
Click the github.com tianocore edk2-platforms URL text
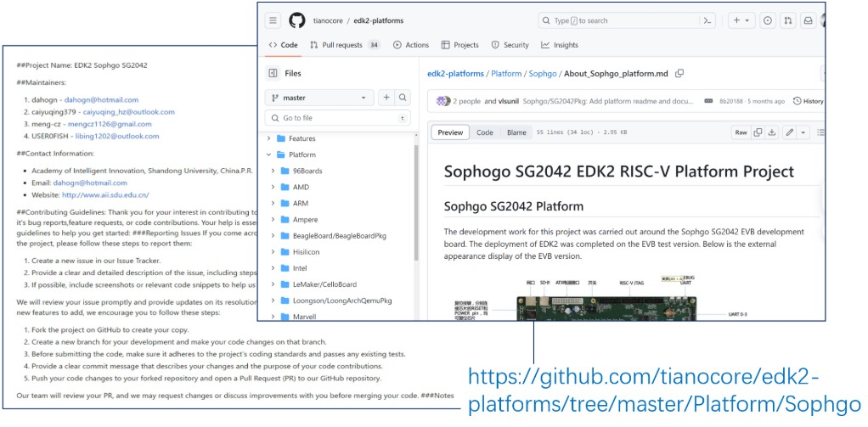point(664,390)
